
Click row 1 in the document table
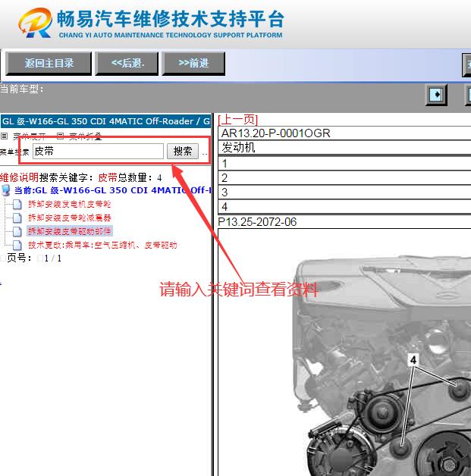344,164
